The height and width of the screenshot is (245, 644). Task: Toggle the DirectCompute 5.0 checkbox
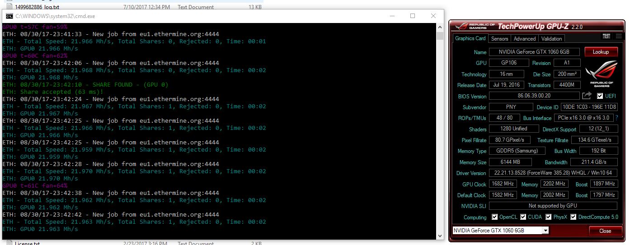click(573, 217)
